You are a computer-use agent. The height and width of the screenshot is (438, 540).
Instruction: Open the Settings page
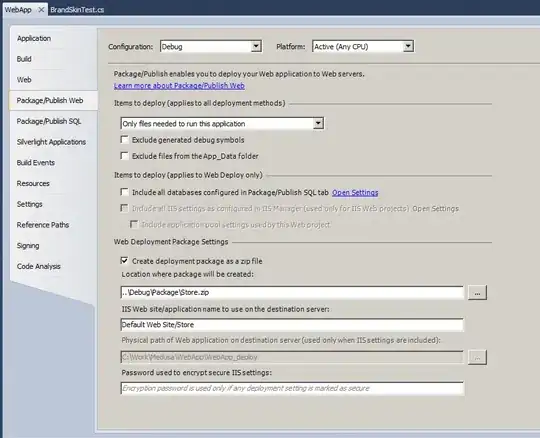click(30, 204)
